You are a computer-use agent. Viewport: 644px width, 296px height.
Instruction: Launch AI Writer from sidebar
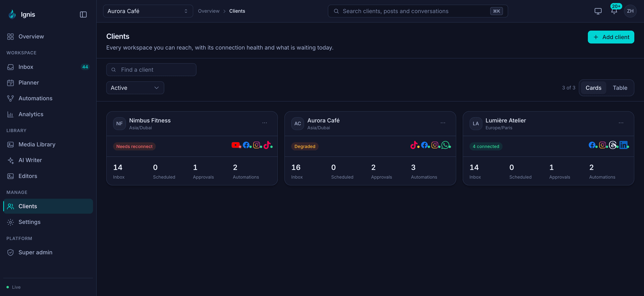[48, 160]
